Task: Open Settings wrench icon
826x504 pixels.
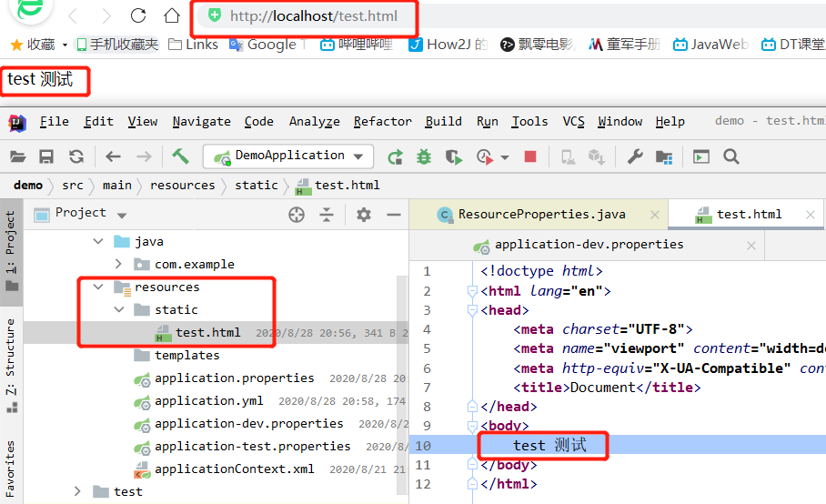Action: tap(635, 156)
